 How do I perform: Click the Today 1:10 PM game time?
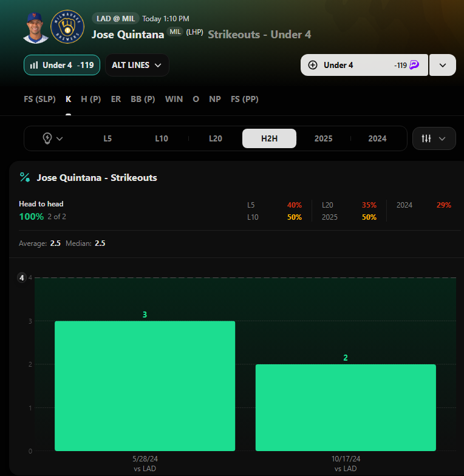click(166, 18)
